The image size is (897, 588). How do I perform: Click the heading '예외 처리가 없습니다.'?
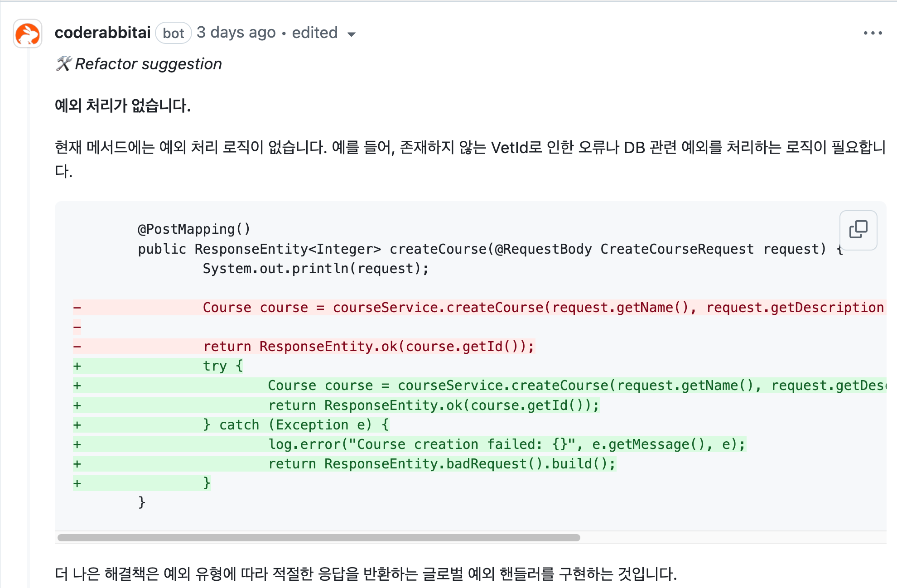click(124, 105)
